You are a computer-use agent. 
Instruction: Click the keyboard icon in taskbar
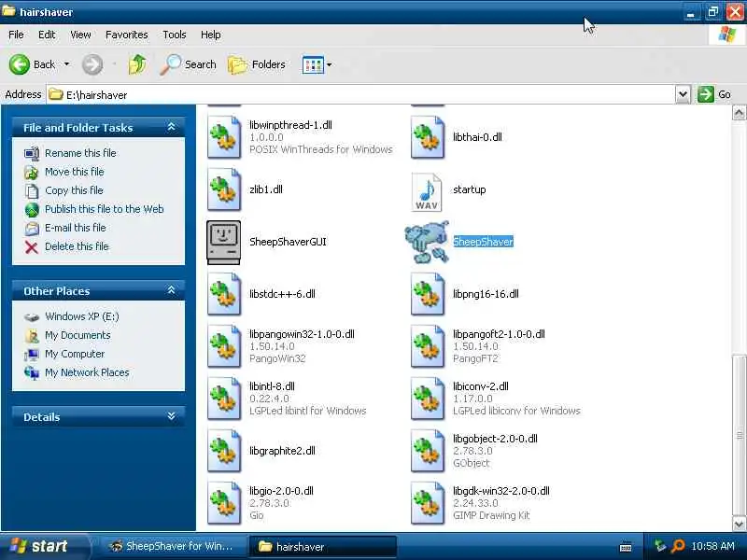626,547
